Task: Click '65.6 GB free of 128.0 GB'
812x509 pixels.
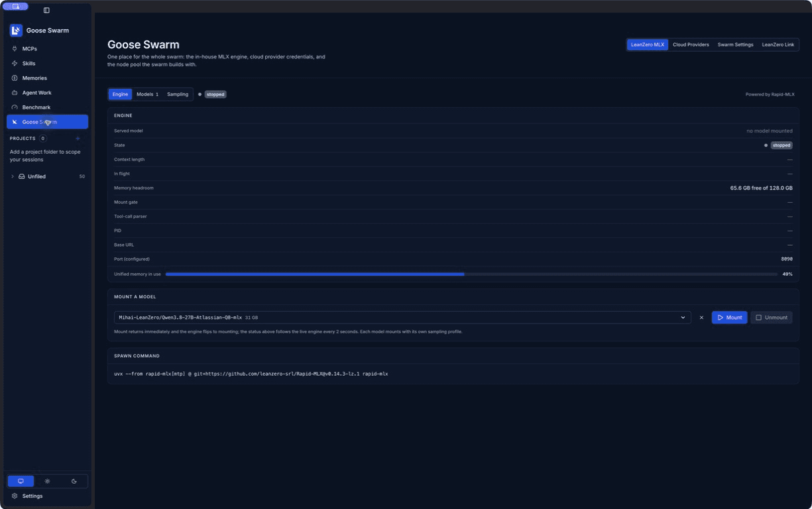Action: pyautogui.click(x=762, y=188)
